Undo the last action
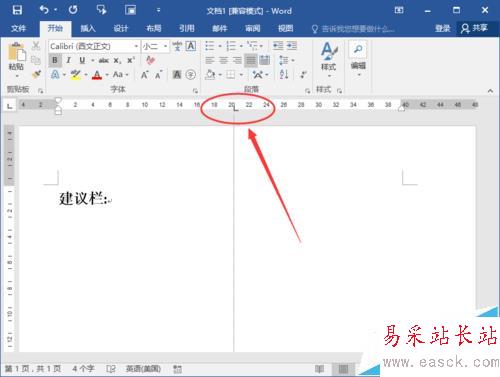500x377 pixels. [x=44, y=10]
